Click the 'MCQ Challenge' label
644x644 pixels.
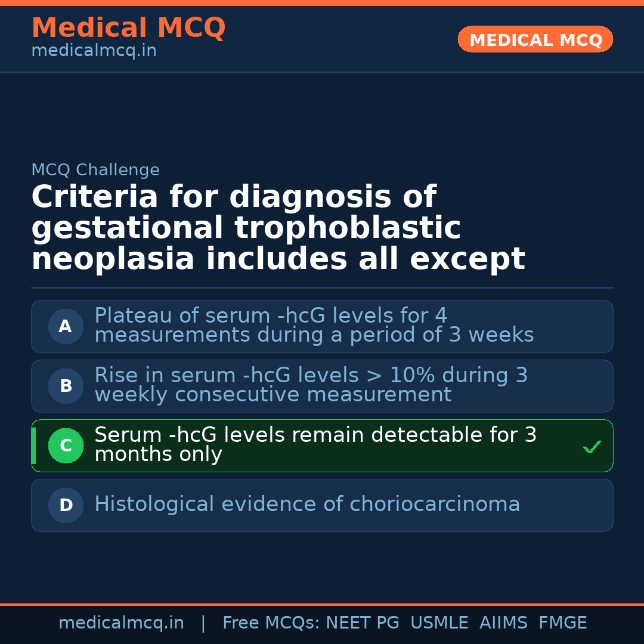(x=95, y=170)
